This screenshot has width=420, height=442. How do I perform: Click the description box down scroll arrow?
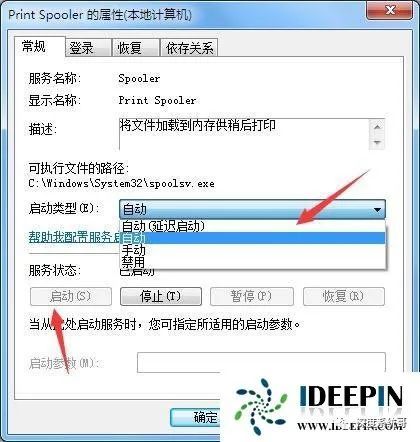pos(377,143)
